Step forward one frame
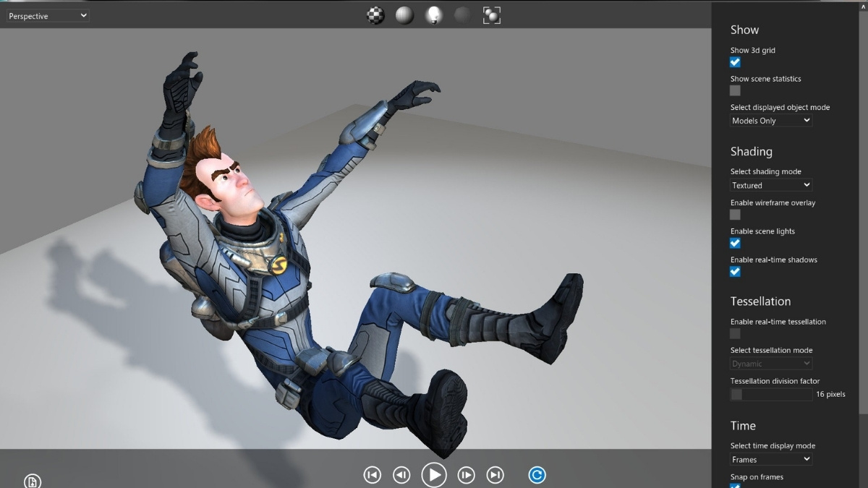 pos(467,475)
